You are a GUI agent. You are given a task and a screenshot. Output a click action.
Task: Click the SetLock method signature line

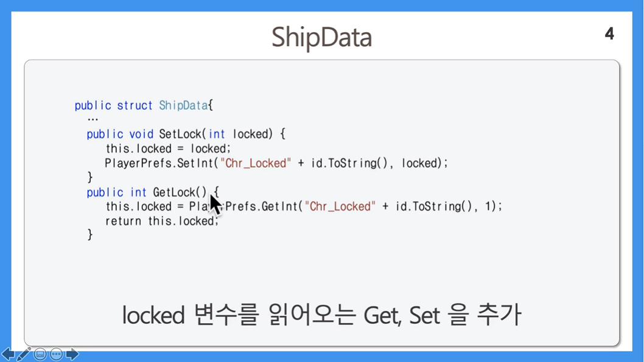186,134
